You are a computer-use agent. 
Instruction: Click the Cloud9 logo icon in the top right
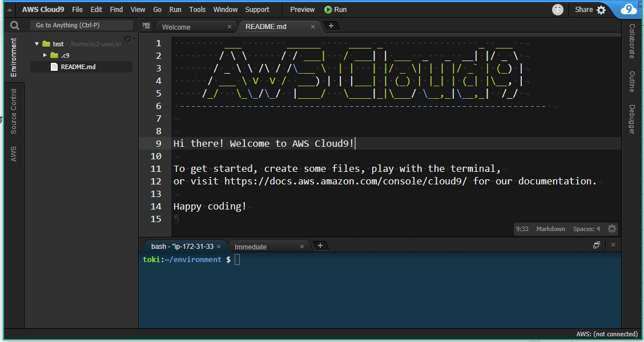[x=629, y=9]
